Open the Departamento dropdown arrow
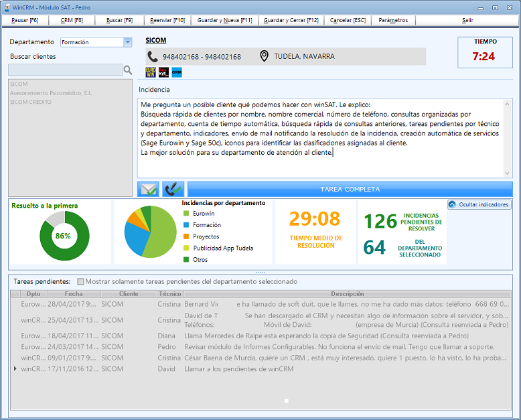 click(x=128, y=42)
